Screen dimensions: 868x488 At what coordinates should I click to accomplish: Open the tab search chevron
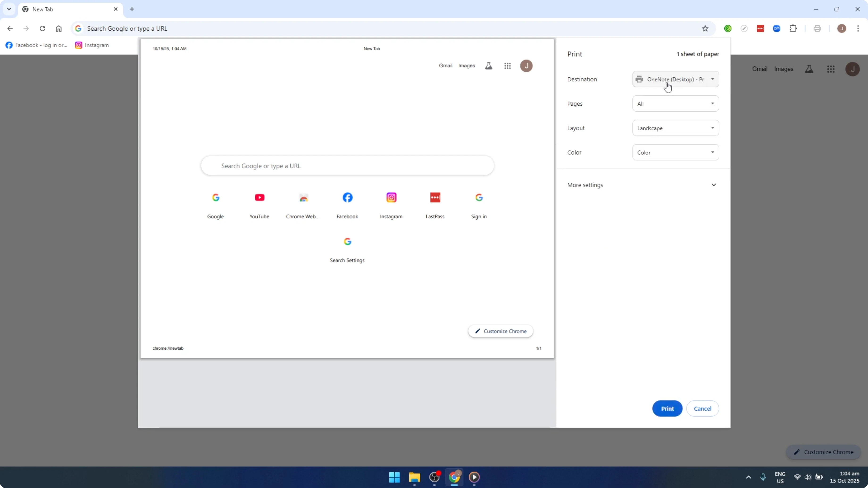tap(9, 9)
